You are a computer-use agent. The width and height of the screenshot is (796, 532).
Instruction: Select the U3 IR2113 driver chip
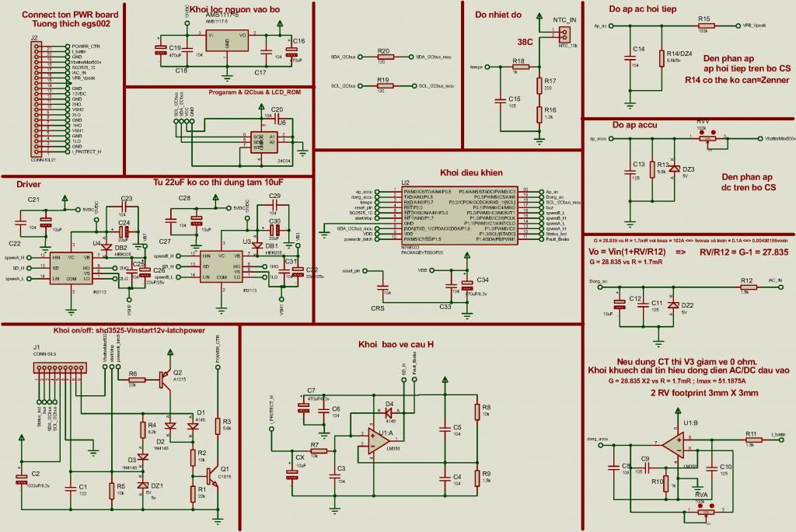point(222,266)
